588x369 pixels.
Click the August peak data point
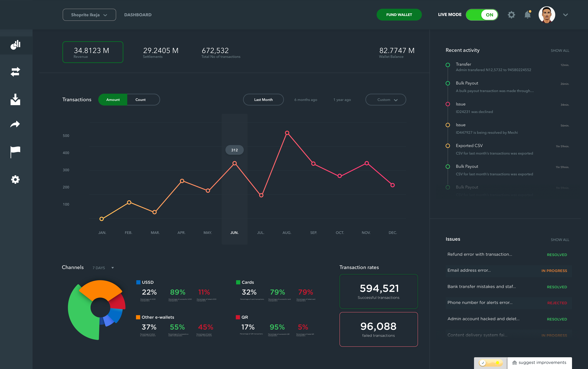pyautogui.click(x=287, y=133)
